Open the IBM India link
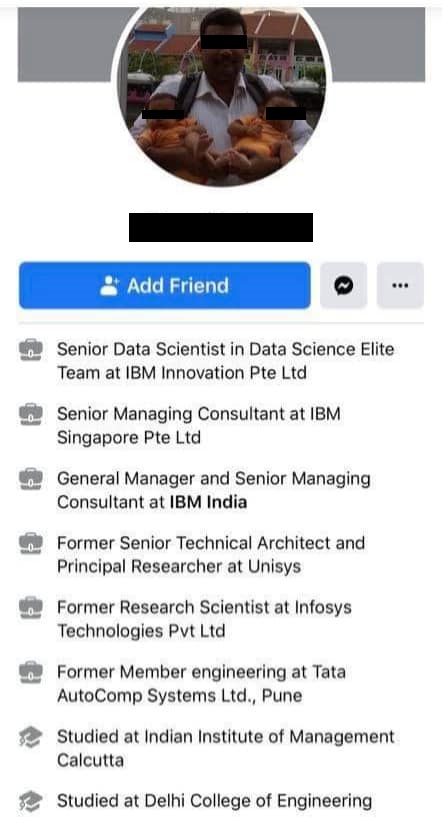 click(x=208, y=502)
